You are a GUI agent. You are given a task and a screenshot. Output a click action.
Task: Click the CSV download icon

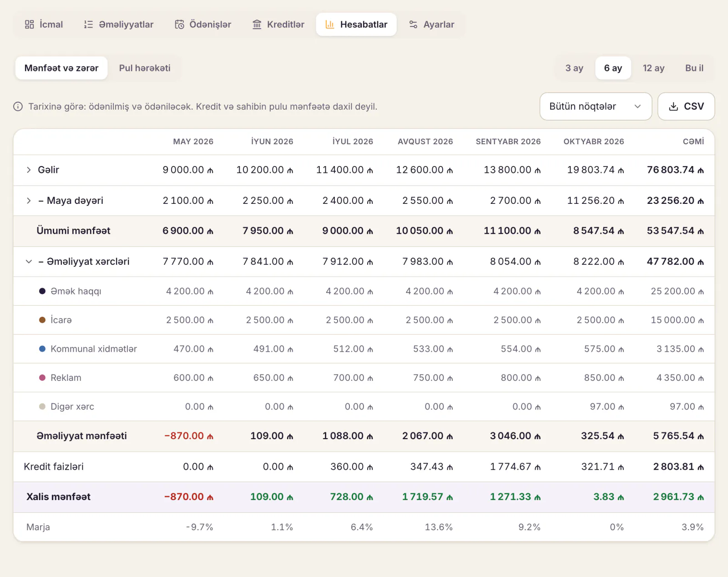673,106
